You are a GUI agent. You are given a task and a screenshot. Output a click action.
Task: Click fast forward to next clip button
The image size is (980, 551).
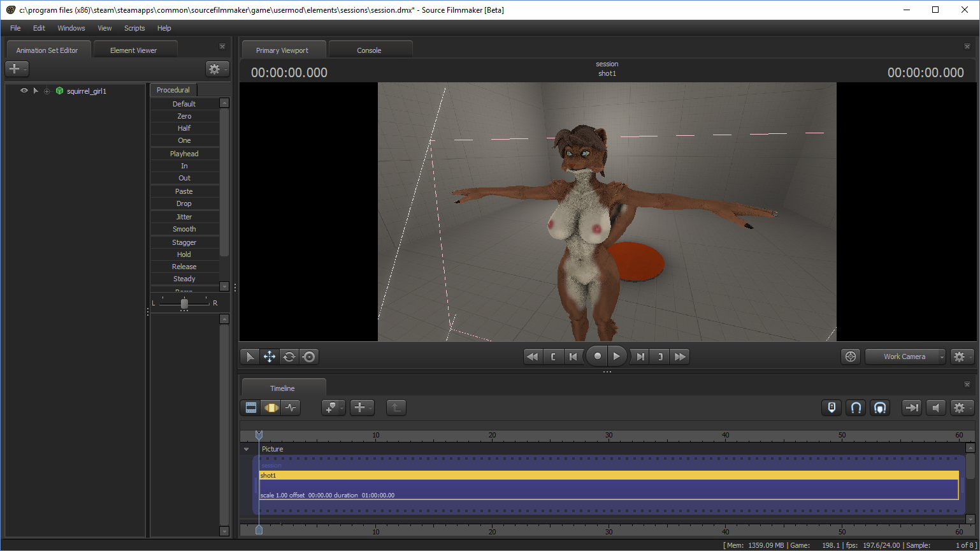click(x=680, y=356)
